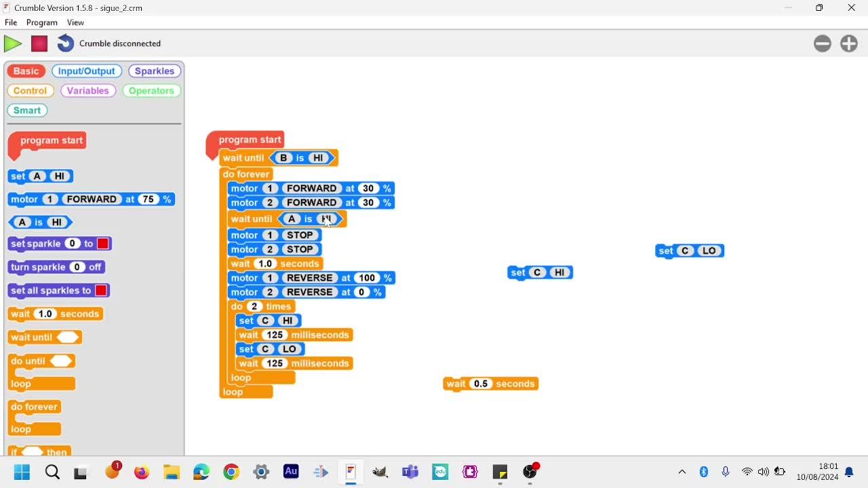Toggle FORWARD in palette motor block at 75%

(92, 199)
